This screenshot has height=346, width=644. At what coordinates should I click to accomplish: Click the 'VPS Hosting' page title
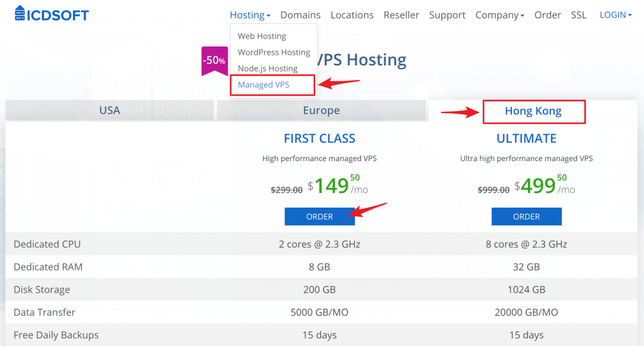pyautogui.click(x=362, y=60)
